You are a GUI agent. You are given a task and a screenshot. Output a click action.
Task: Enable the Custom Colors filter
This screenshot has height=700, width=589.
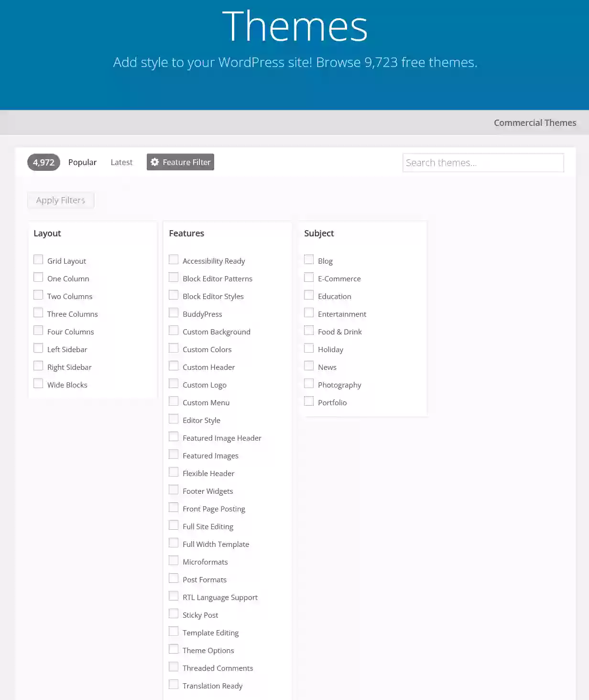point(174,348)
